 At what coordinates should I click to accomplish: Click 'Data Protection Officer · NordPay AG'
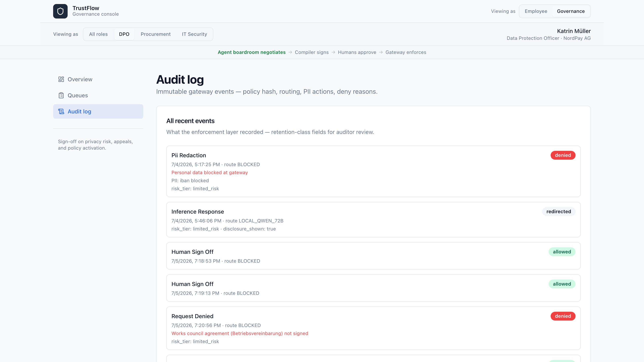coord(548,38)
